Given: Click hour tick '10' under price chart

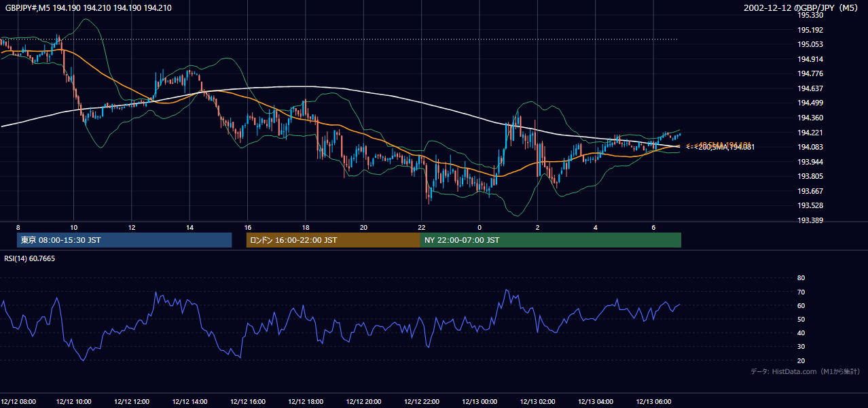Looking at the screenshot, I should point(74,228).
